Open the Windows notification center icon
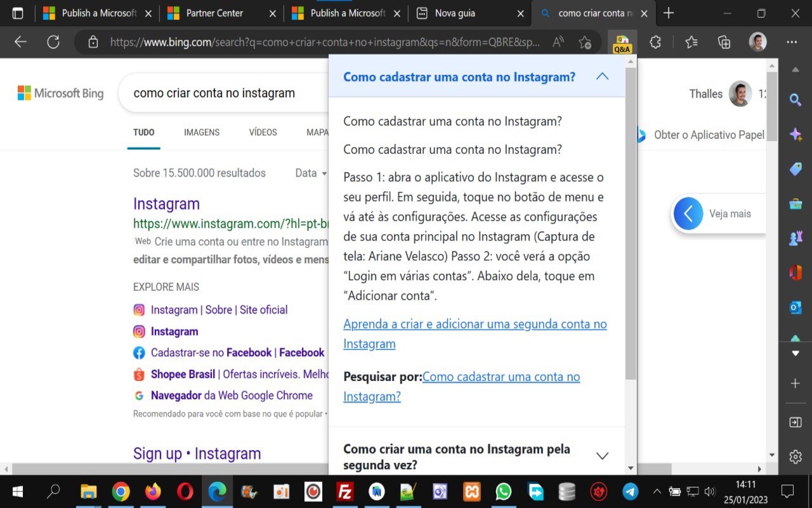 point(787,491)
